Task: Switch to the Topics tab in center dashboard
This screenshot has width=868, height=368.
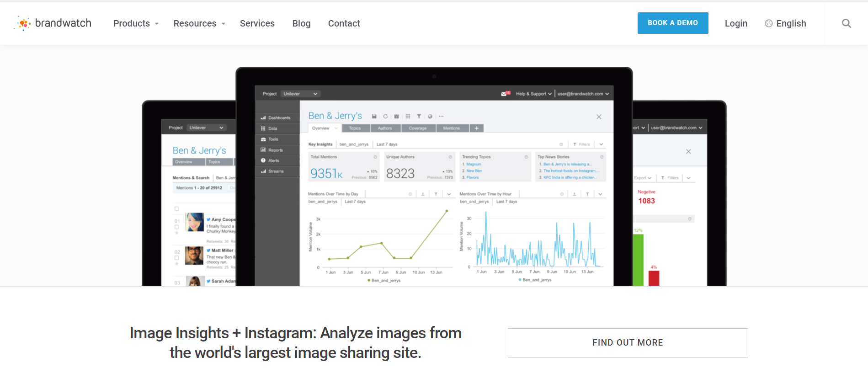Action: [355, 128]
